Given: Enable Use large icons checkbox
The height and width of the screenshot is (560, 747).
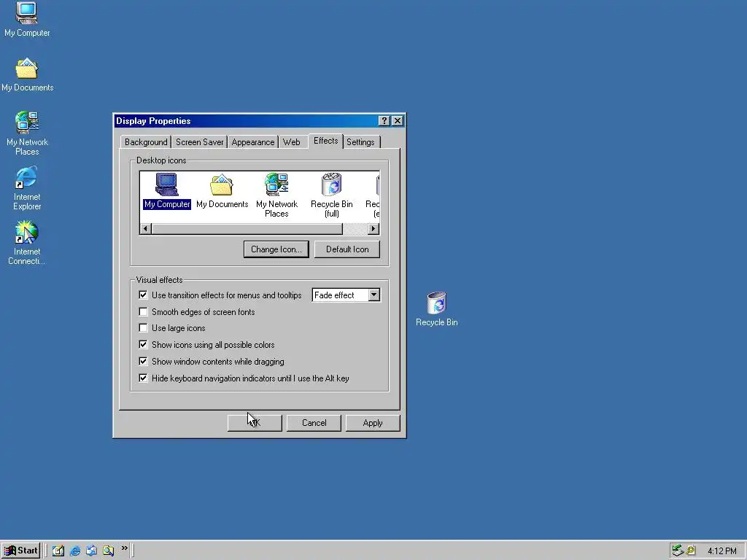Looking at the screenshot, I should pos(143,327).
